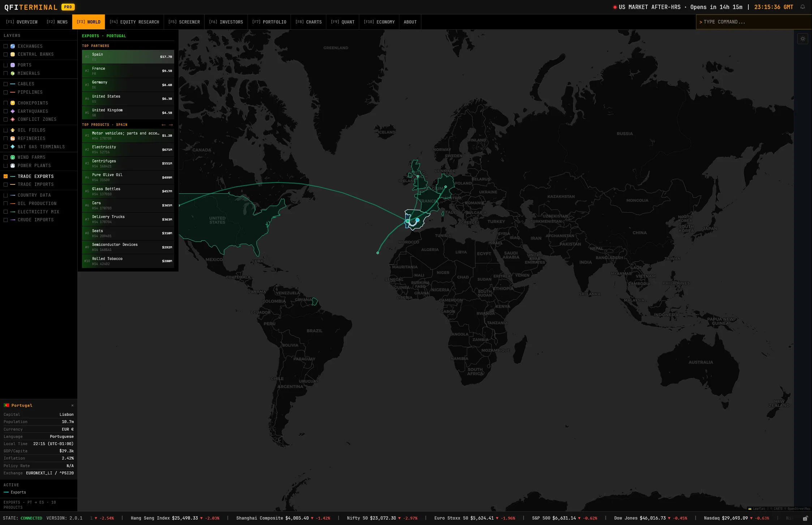This screenshot has width=812, height=525.
Task: Click the left arrow in Top Products header
Action: (x=163, y=125)
